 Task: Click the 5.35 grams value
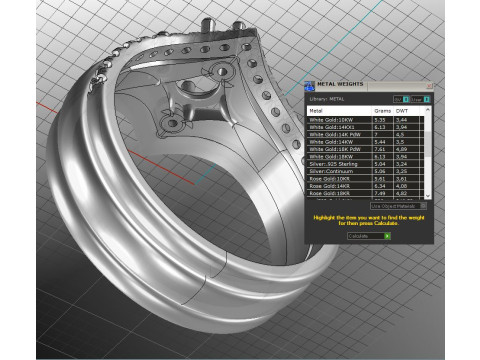click(380, 120)
